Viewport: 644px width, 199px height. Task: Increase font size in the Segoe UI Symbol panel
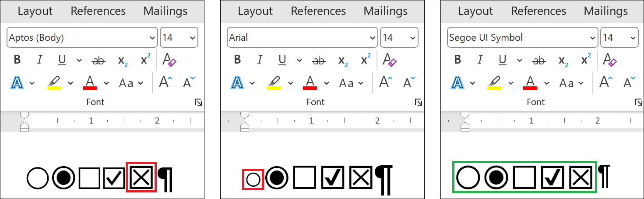click(606, 82)
